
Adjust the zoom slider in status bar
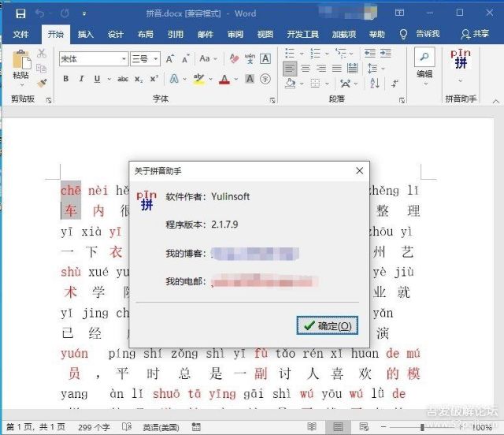point(422,427)
